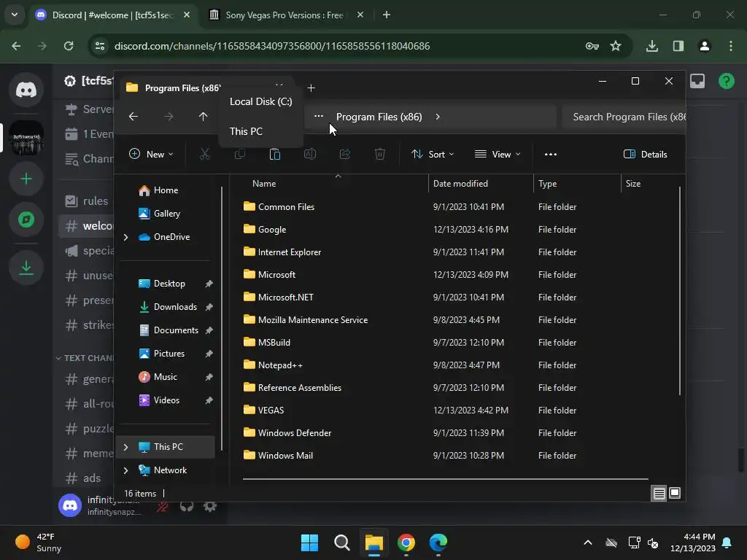Sort by Type column header

tap(578, 183)
